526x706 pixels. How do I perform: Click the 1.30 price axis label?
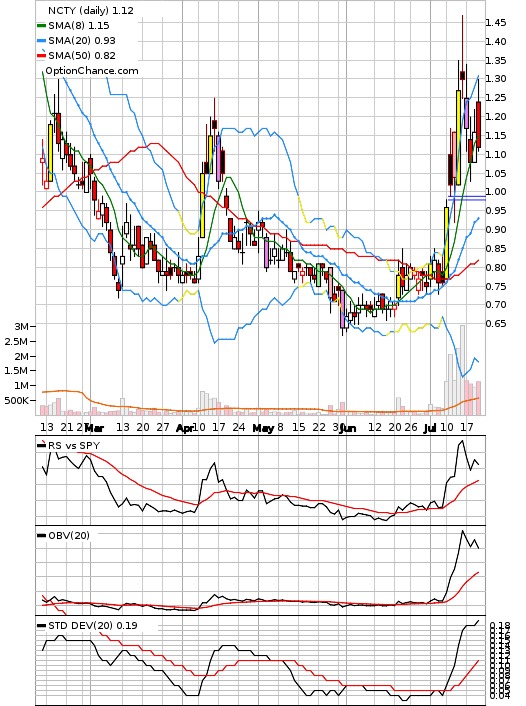[495, 78]
